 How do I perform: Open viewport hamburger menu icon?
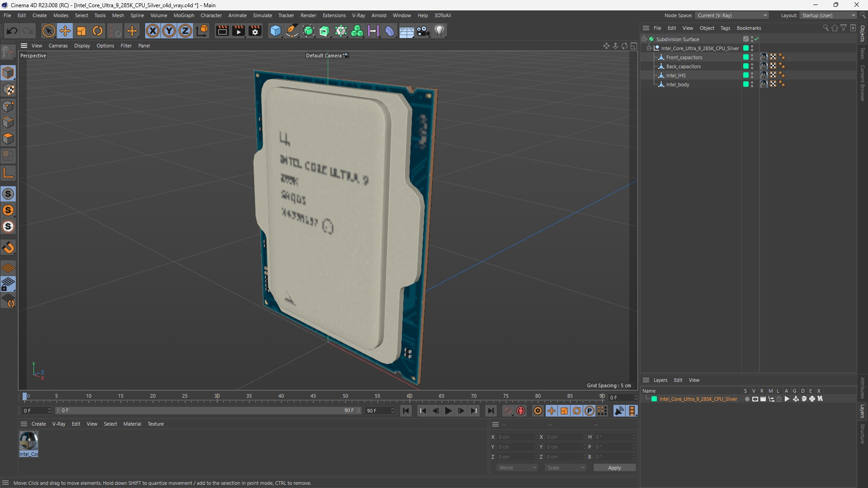pyautogui.click(x=24, y=46)
